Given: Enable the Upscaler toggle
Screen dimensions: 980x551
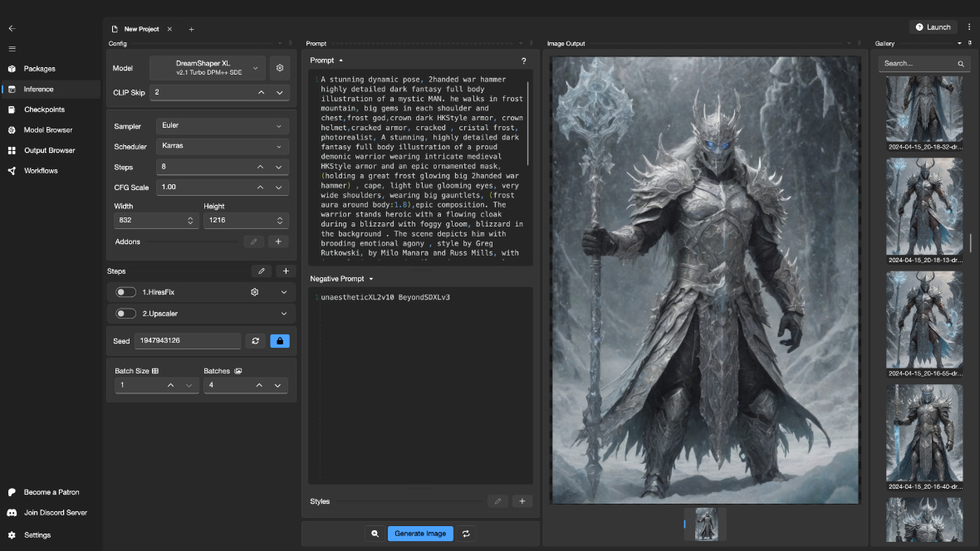Looking at the screenshot, I should click(x=126, y=314).
